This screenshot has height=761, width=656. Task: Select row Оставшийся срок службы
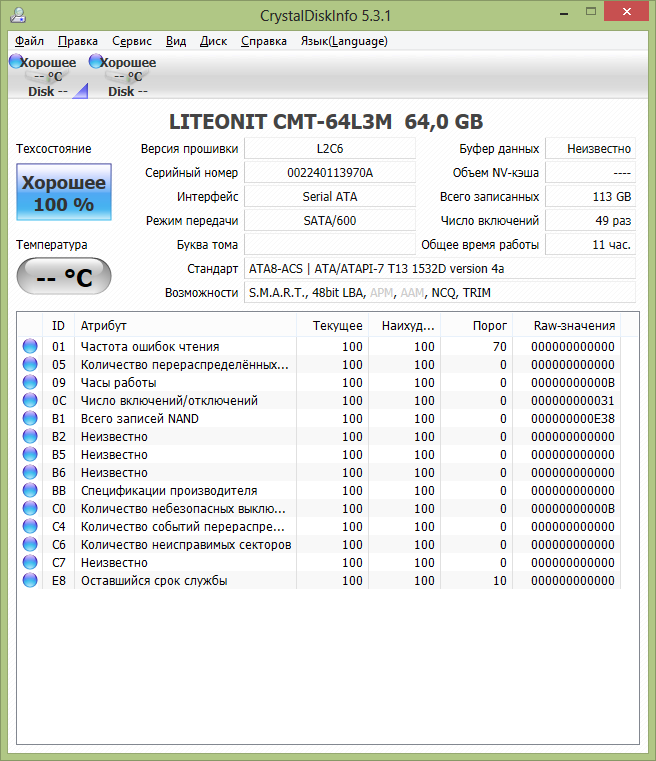[x=319, y=580]
